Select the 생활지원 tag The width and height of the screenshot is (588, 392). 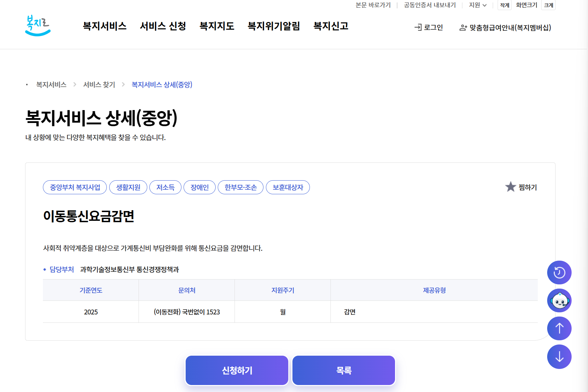point(128,187)
